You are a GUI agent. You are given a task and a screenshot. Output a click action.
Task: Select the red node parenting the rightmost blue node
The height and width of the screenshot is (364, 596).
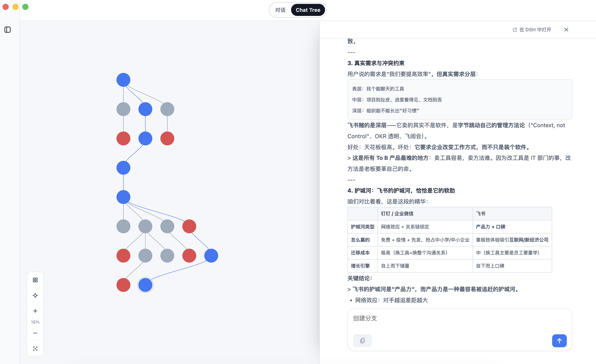(189, 226)
